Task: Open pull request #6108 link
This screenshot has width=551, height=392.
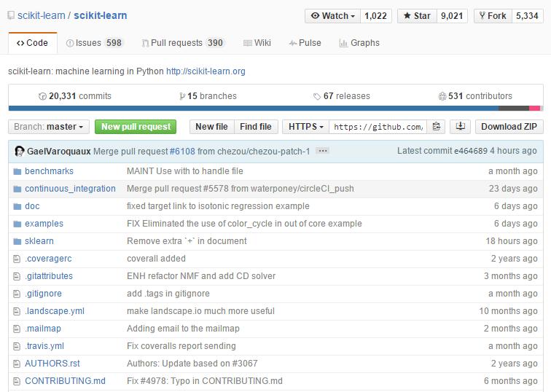Action: coord(182,152)
